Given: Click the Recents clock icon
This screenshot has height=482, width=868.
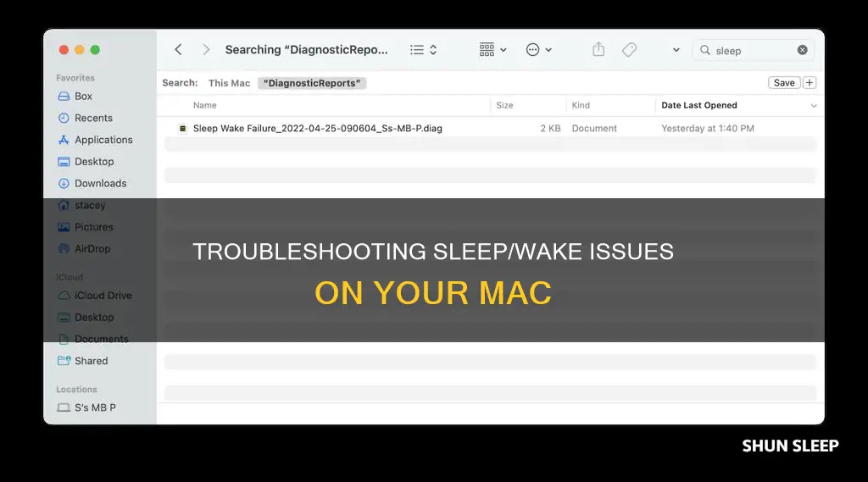Looking at the screenshot, I should coord(64,118).
